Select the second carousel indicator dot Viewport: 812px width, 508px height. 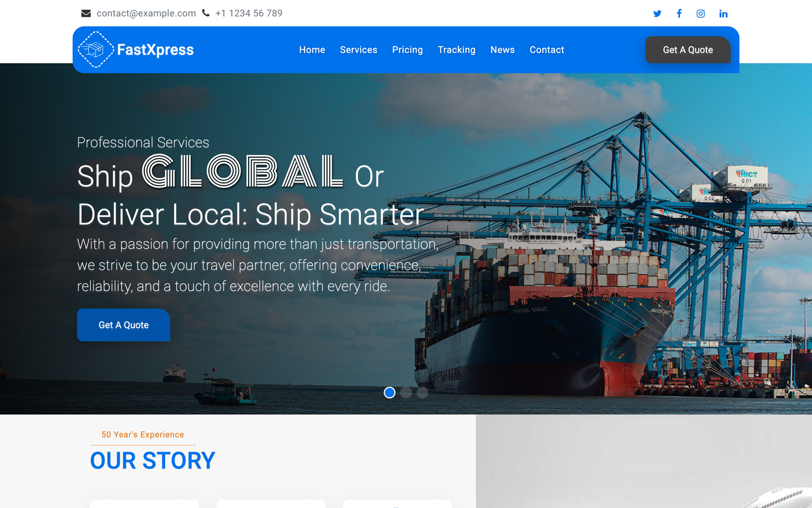tap(406, 393)
